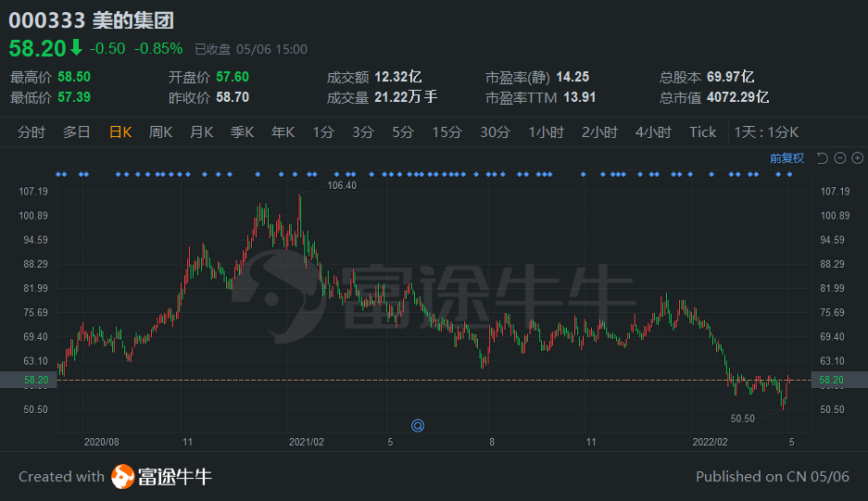The height and width of the screenshot is (501, 868).
Task: Click the -0.85% change percentage
Action: click(x=158, y=49)
